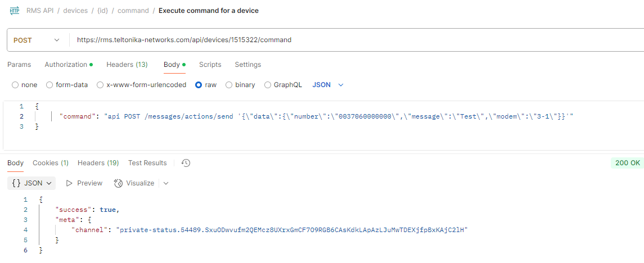View the response Cookies (1) tab
Screen dimensions: 644x263
pos(51,163)
